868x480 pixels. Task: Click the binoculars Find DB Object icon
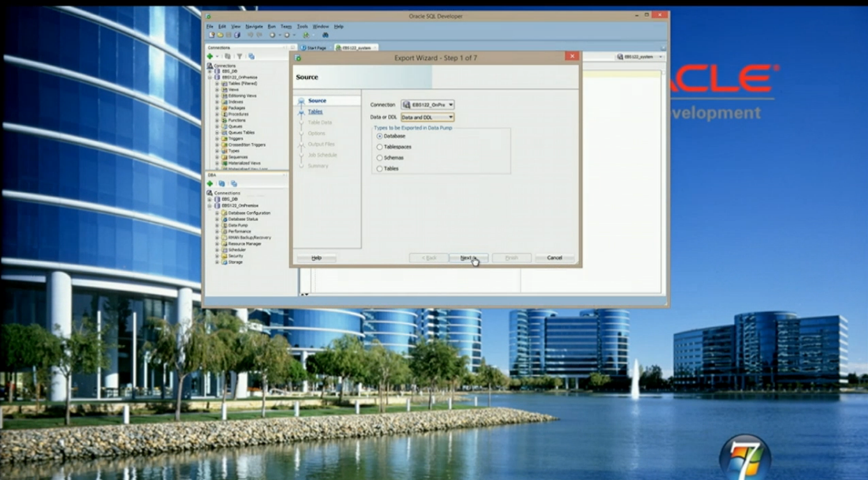(x=325, y=35)
